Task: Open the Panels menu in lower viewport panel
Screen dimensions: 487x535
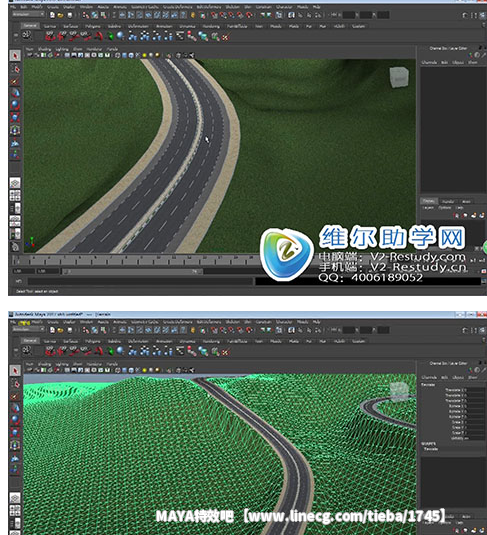Action: pyautogui.click(x=112, y=364)
